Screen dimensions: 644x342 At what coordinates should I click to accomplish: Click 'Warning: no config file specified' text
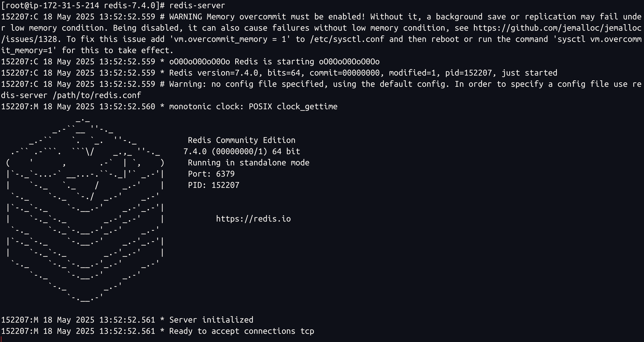click(x=246, y=84)
